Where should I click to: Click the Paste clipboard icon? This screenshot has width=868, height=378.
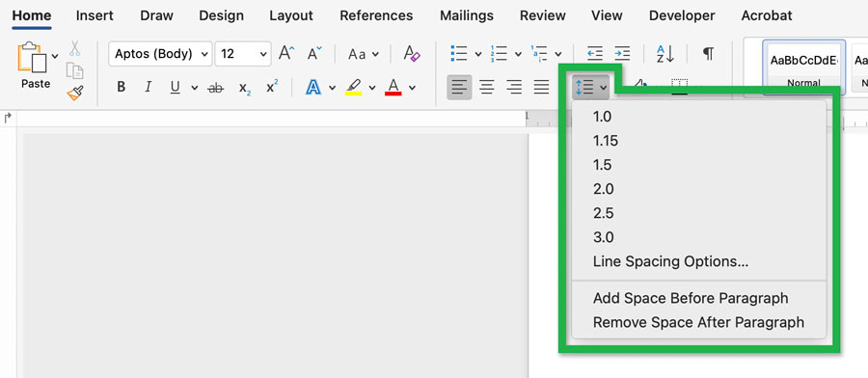[33, 58]
